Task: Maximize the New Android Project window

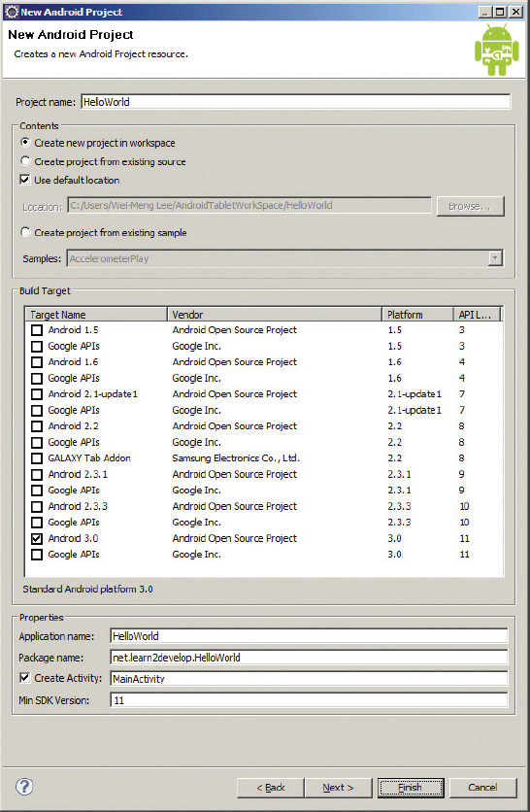Action: tap(501, 12)
